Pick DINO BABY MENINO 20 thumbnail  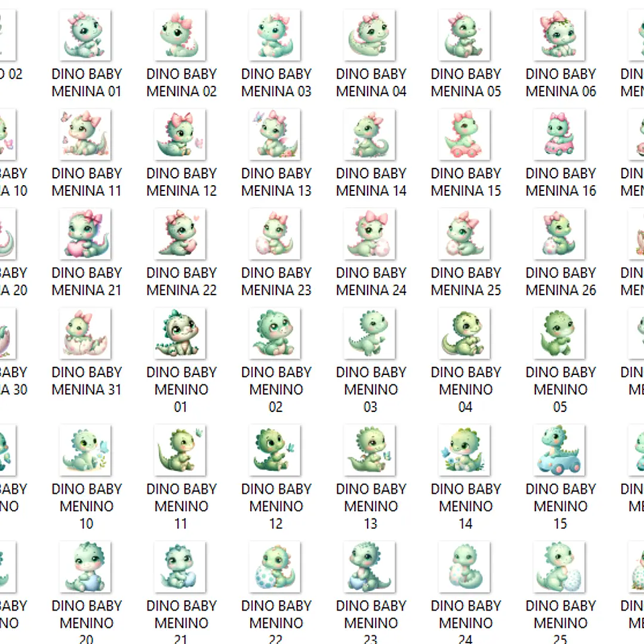tap(87, 567)
